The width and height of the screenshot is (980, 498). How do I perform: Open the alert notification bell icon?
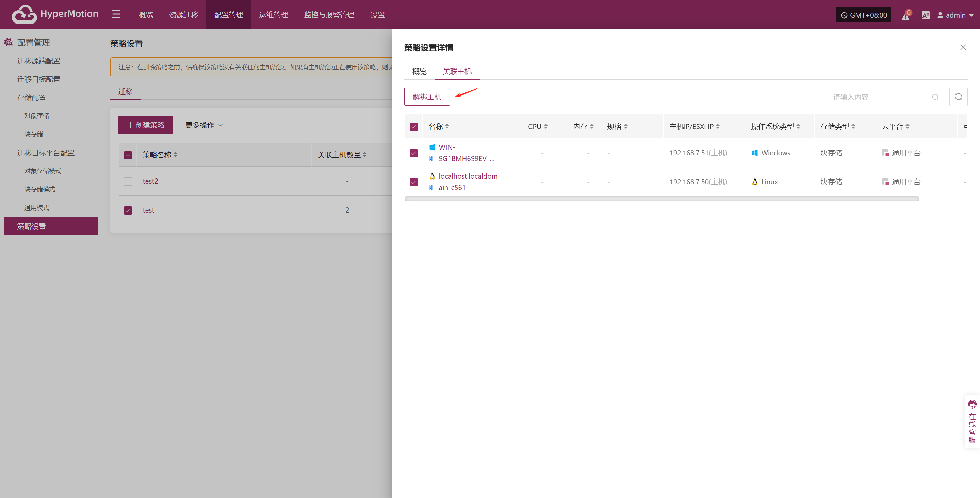906,15
